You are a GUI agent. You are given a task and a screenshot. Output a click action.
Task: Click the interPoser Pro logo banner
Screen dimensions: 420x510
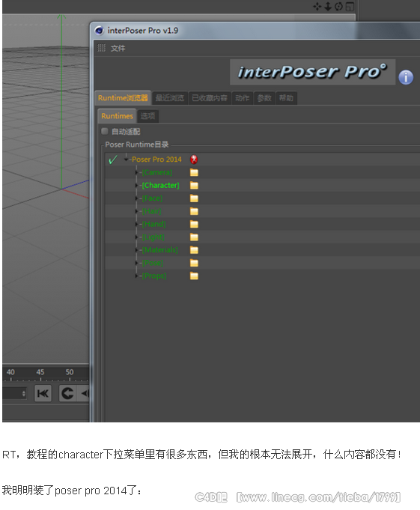312,72
